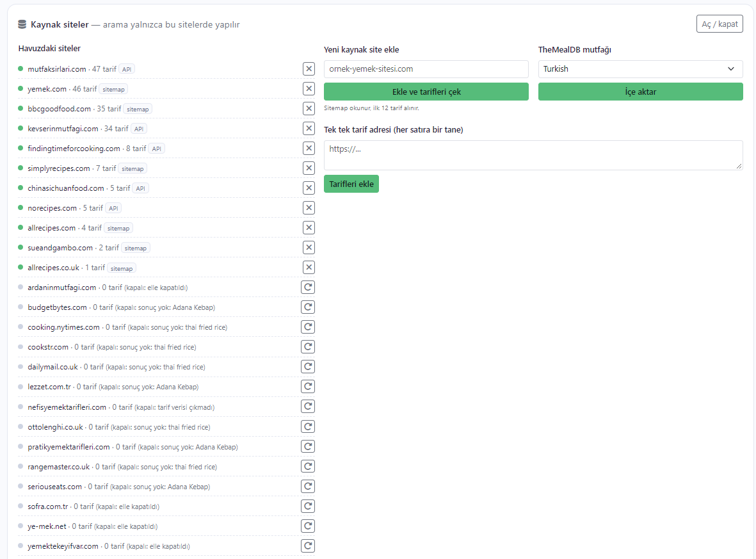Retry dailymail.co.uk with its refresh icon
756x559 pixels.
pos(308,366)
